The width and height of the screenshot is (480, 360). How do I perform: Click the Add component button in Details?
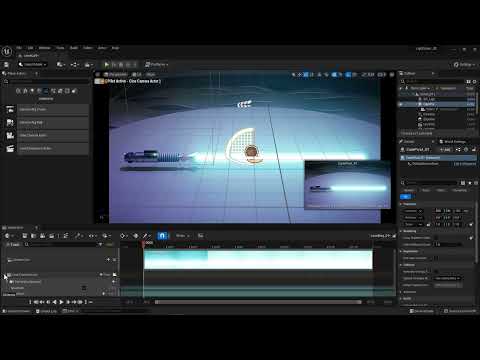coord(446,150)
